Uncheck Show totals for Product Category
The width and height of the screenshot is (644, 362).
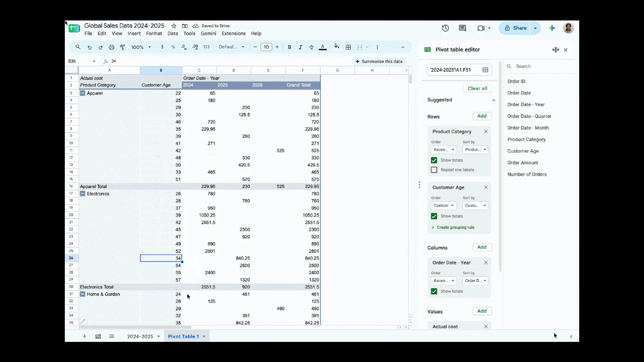pyautogui.click(x=434, y=160)
